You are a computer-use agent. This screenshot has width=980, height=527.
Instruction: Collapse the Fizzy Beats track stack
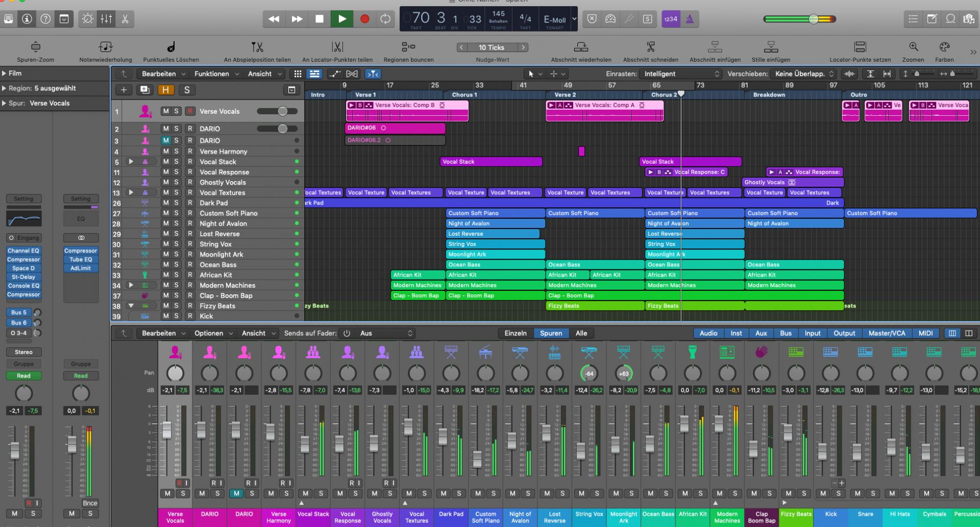[131, 306]
